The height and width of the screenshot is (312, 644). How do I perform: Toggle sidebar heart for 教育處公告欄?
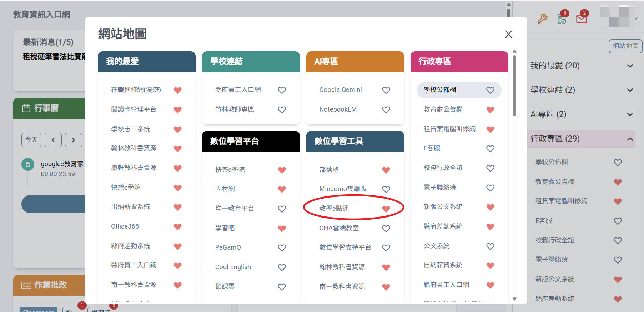tap(618, 182)
